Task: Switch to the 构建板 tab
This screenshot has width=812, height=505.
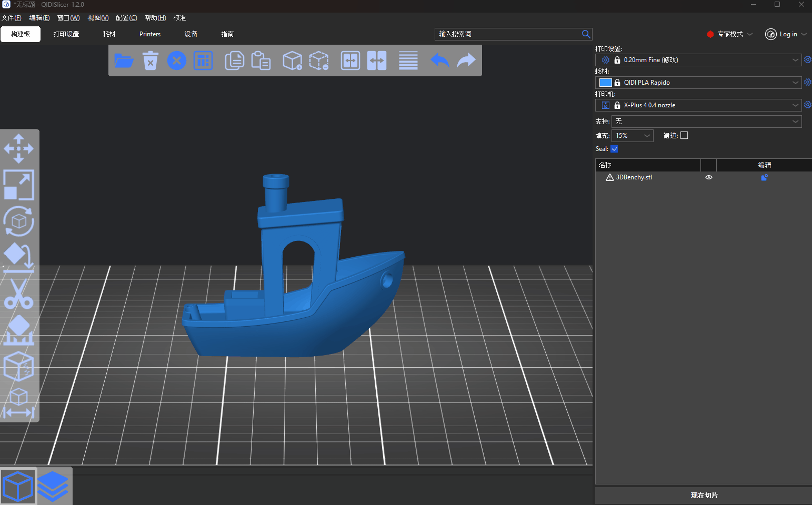Action: coord(21,34)
